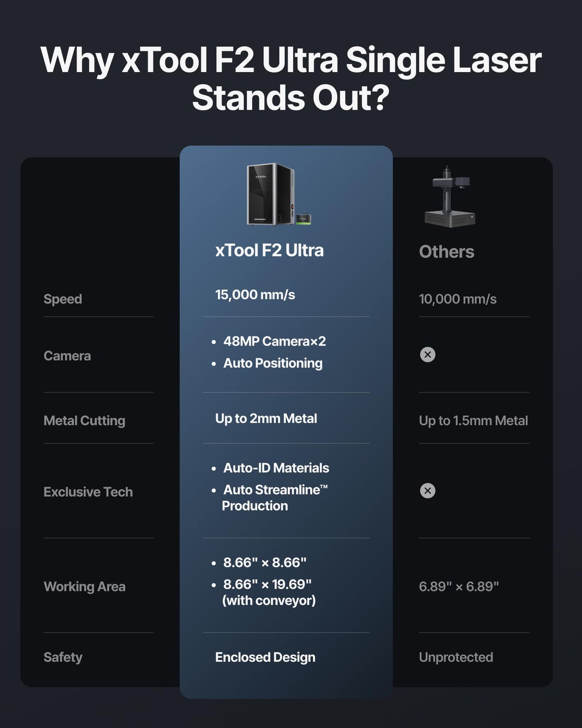Click the X icon in Camera row
Image resolution: width=582 pixels, height=728 pixels.
(x=427, y=355)
